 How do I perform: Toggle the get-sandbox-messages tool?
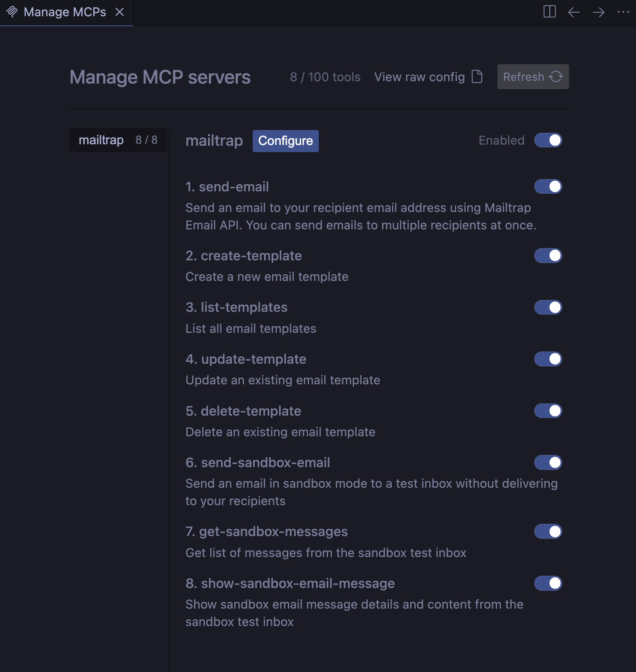pyautogui.click(x=548, y=531)
